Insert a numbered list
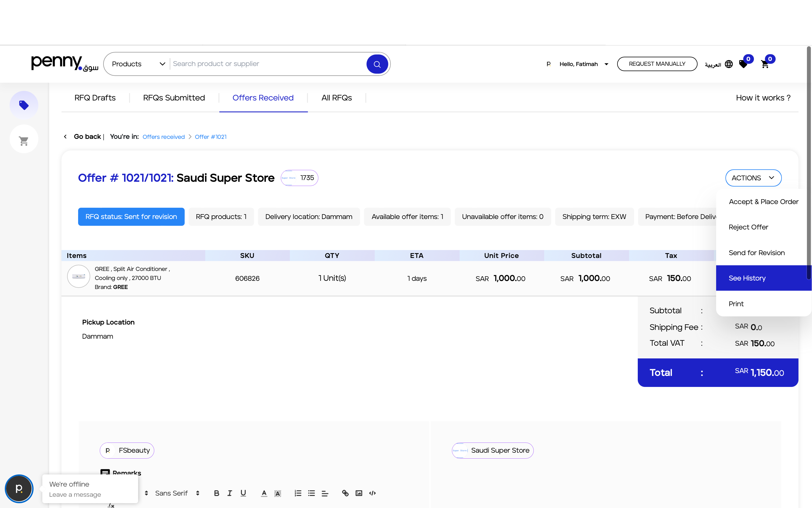This screenshot has width=812, height=508. tap(298, 493)
